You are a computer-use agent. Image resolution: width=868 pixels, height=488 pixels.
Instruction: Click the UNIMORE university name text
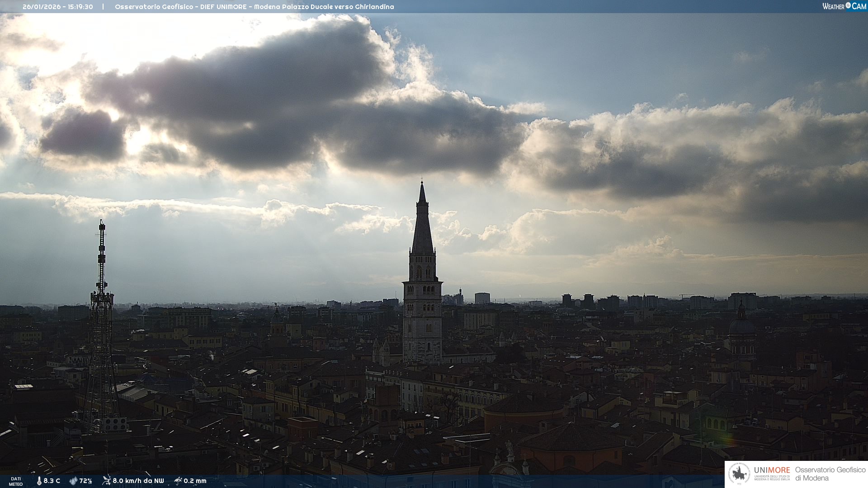[x=772, y=470]
